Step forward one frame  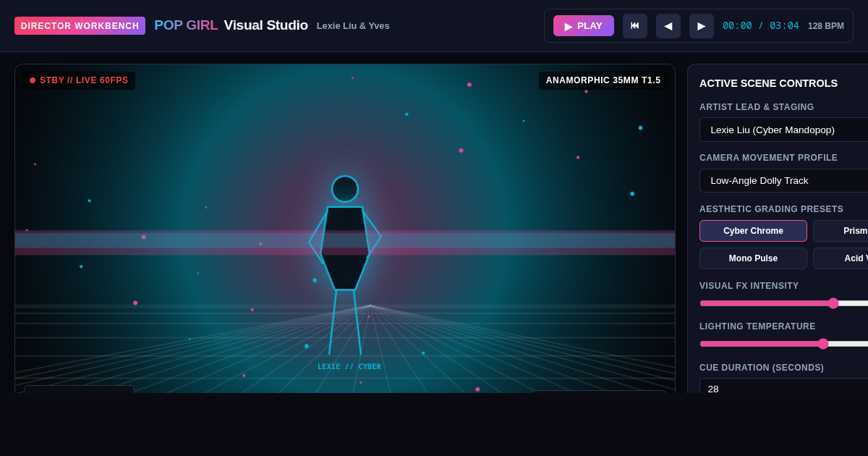[702, 26]
